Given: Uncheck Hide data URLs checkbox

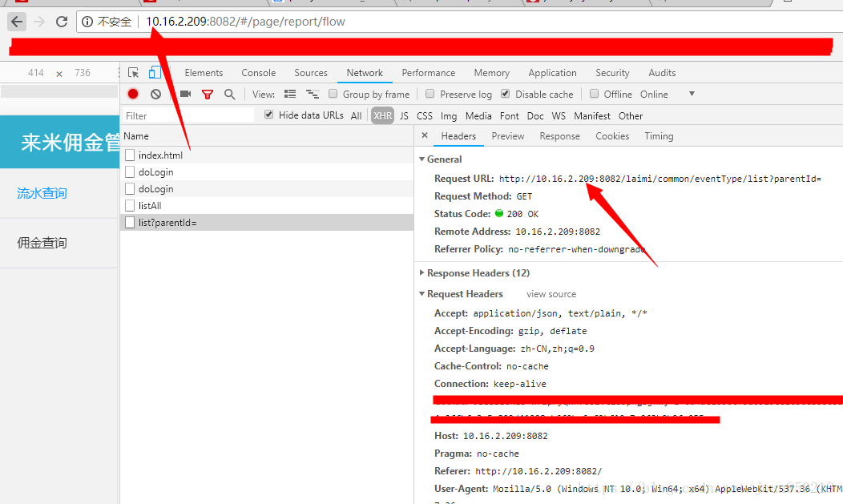Looking at the screenshot, I should pyautogui.click(x=268, y=115).
